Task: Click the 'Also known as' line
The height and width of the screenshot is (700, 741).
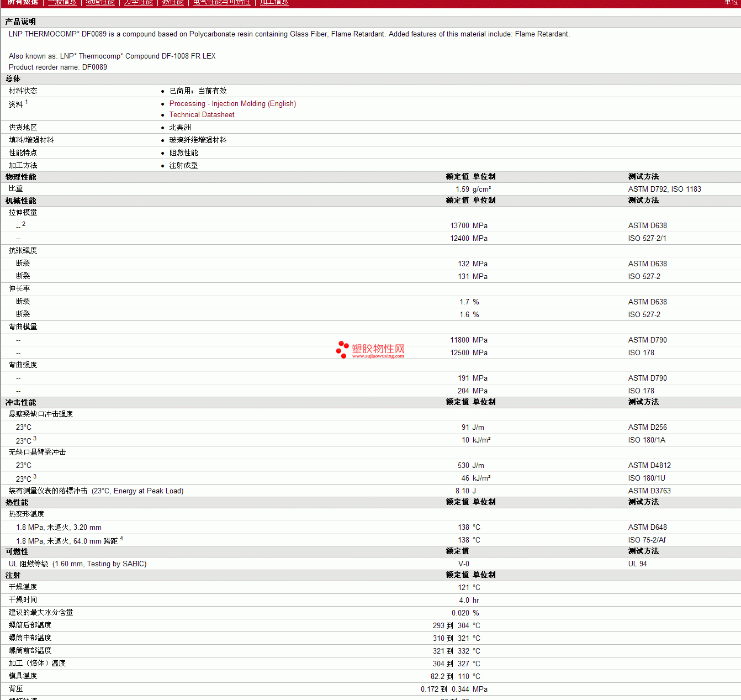Action: 112,56
